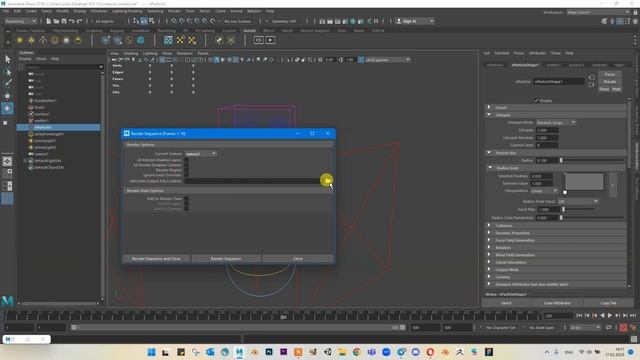Toggle Add to Render View checkbox
The width and height of the screenshot is (640, 360).
pos(187,198)
